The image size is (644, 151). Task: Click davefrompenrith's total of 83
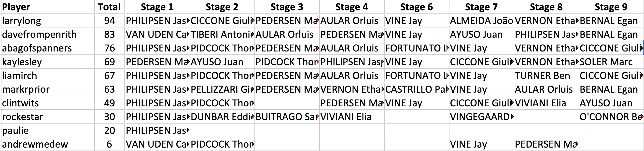109,35
